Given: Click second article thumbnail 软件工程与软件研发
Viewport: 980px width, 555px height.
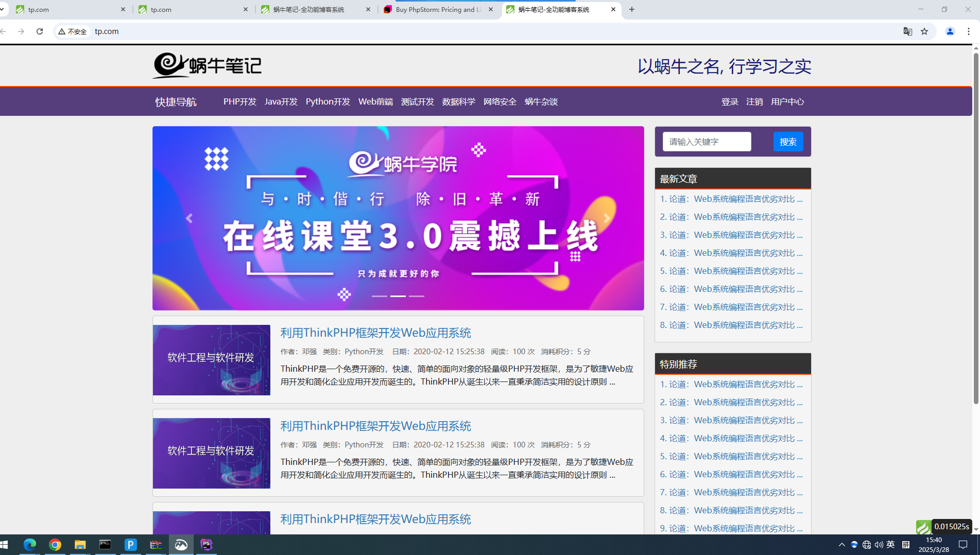Looking at the screenshot, I should [x=211, y=453].
